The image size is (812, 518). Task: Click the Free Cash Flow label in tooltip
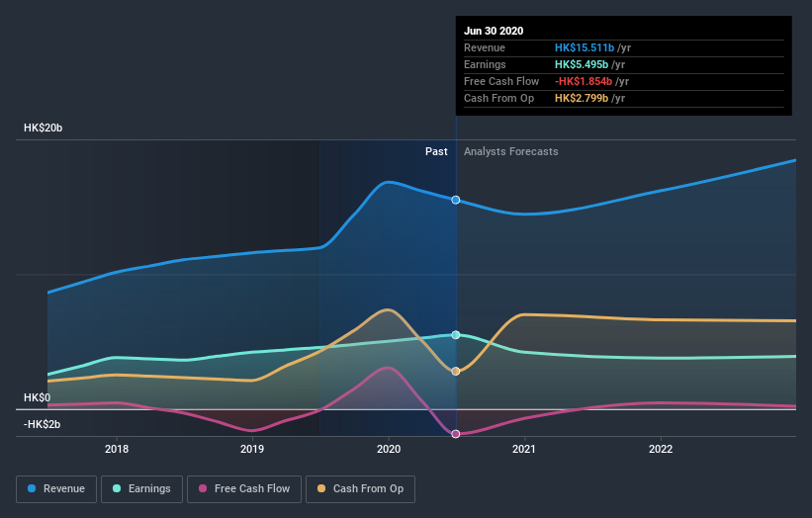[x=501, y=81]
